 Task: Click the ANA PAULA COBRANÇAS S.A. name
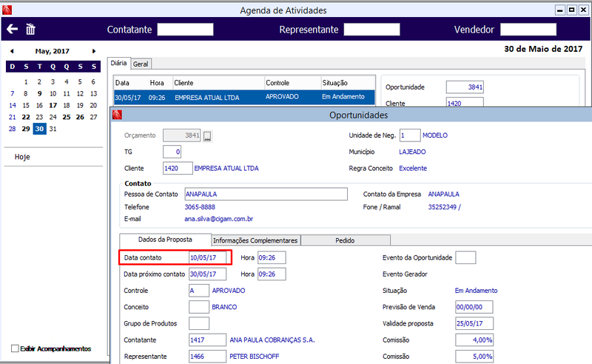pos(272,340)
